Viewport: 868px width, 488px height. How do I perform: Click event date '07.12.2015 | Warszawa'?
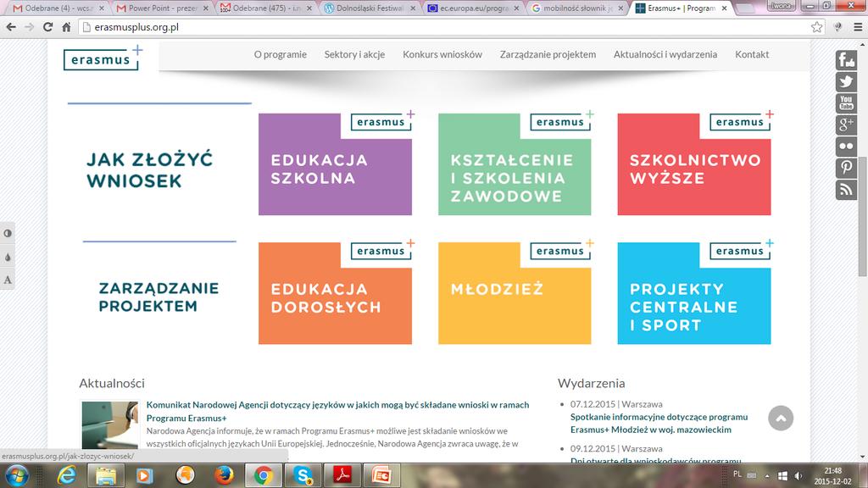point(616,404)
